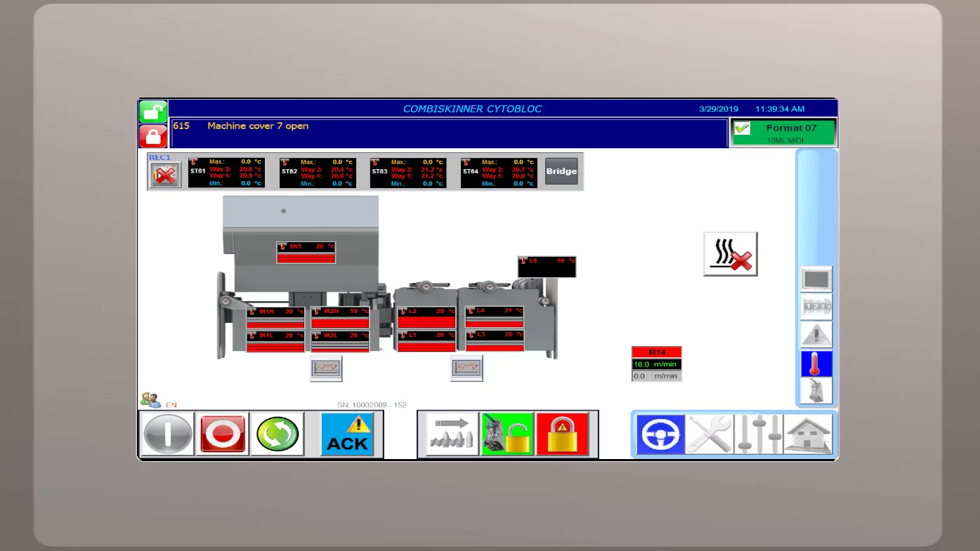980x551 pixels.
Task: Acknowledge the alarm with ACK
Action: click(348, 434)
